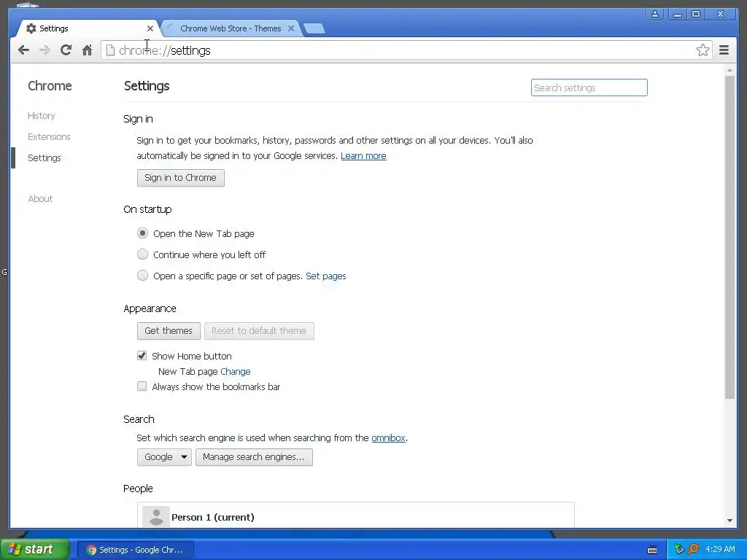Open the Chrome hamburger menu
This screenshot has width=747, height=560.
pos(724,50)
